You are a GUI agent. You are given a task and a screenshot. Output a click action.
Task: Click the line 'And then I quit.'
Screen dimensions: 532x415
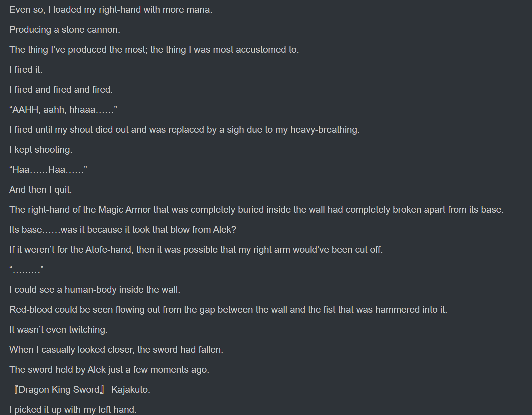pos(41,190)
